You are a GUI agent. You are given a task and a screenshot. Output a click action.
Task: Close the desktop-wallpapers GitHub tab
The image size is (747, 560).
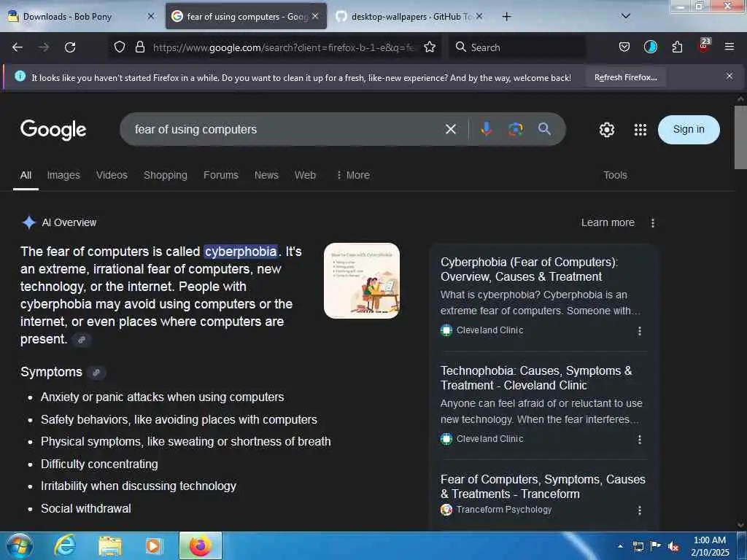479,16
